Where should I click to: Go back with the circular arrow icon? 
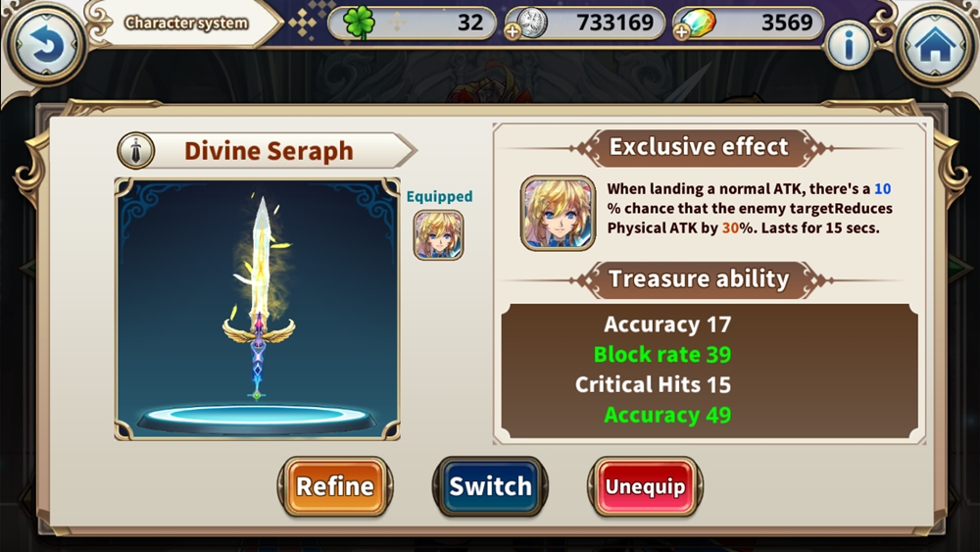pos(45,44)
